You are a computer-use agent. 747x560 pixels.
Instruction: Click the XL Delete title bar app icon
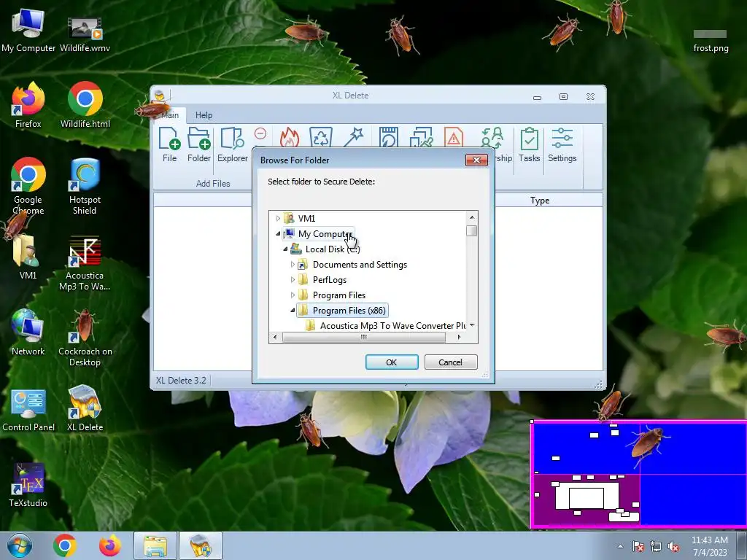tap(160, 96)
